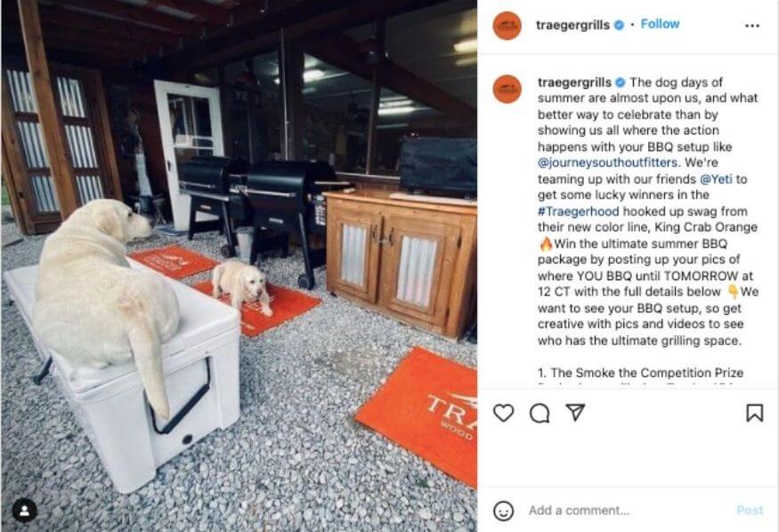Verified badge next to header username
The width and height of the screenshot is (779, 532).
(x=619, y=25)
